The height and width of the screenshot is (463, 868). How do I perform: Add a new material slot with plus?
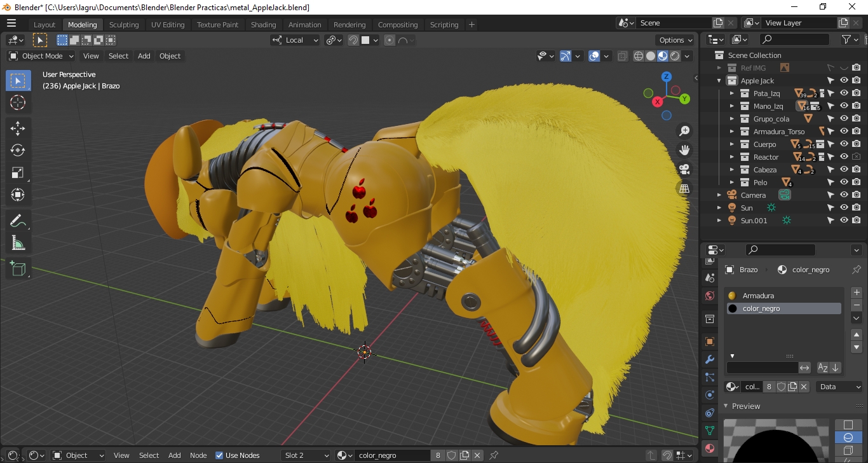click(857, 293)
